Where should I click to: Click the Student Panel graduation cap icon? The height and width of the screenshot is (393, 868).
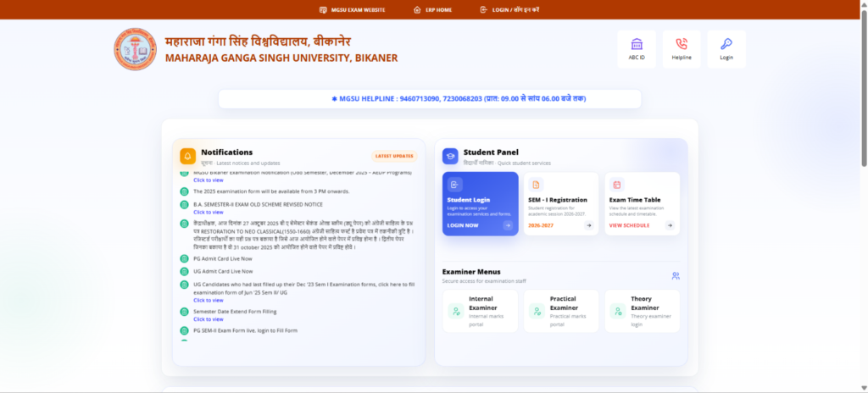(450, 157)
